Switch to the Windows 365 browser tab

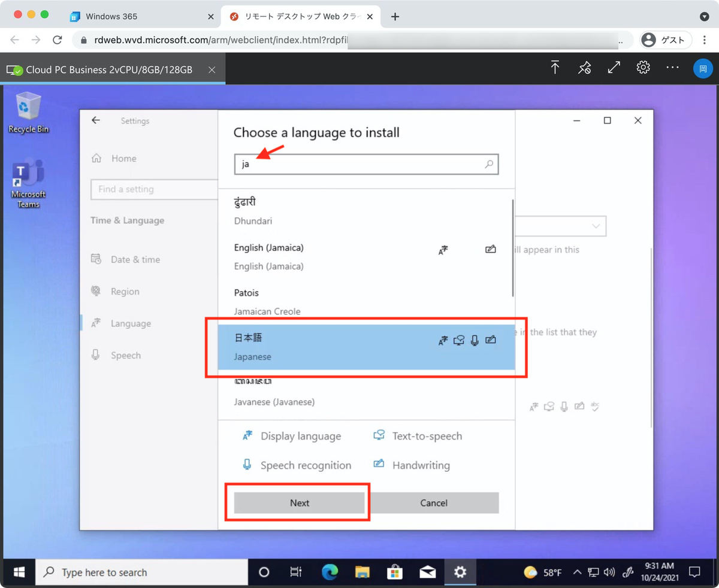pyautogui.click(x=141, y=17)
